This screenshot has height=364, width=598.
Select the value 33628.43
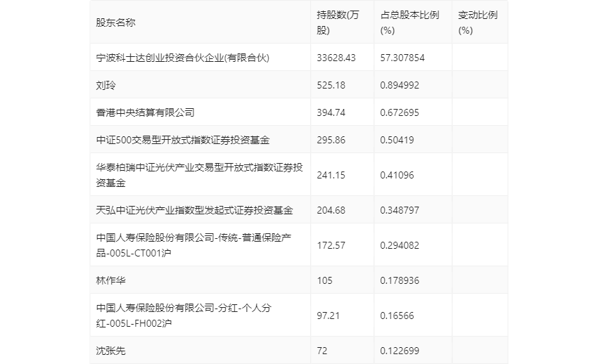(336, 58)
